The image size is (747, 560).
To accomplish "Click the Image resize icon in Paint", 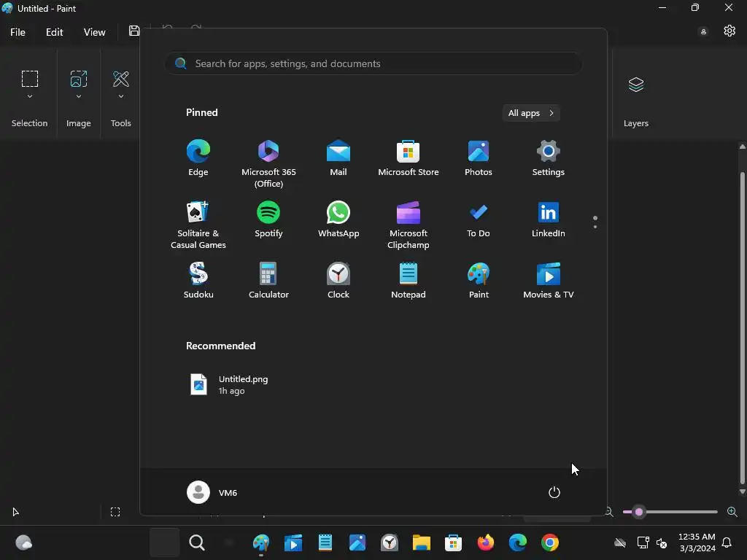I will click(x=79, y=79).
